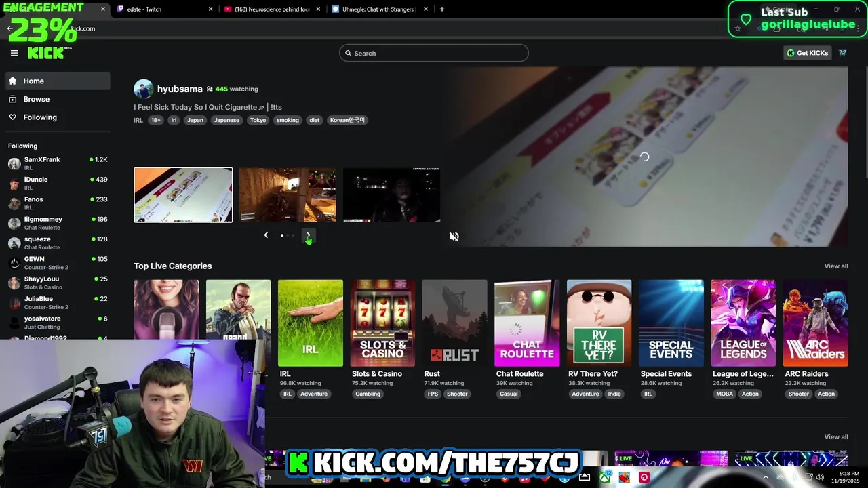Click the red record app taskbar icon

tap(644, 477)
